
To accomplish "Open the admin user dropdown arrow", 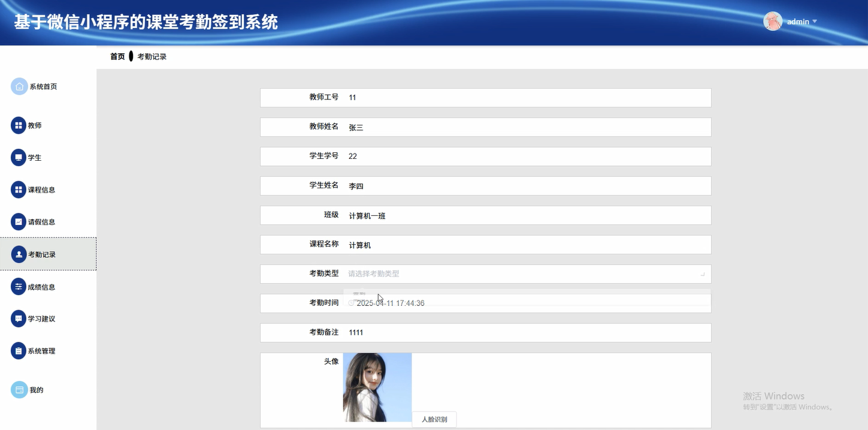I will [x=815, y=22].
